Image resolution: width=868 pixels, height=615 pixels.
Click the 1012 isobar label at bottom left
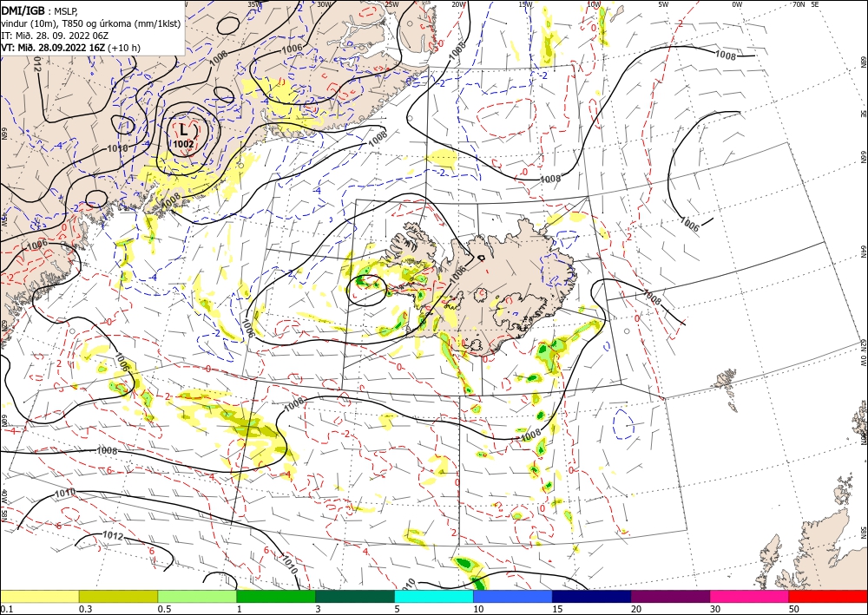[113, 536]
